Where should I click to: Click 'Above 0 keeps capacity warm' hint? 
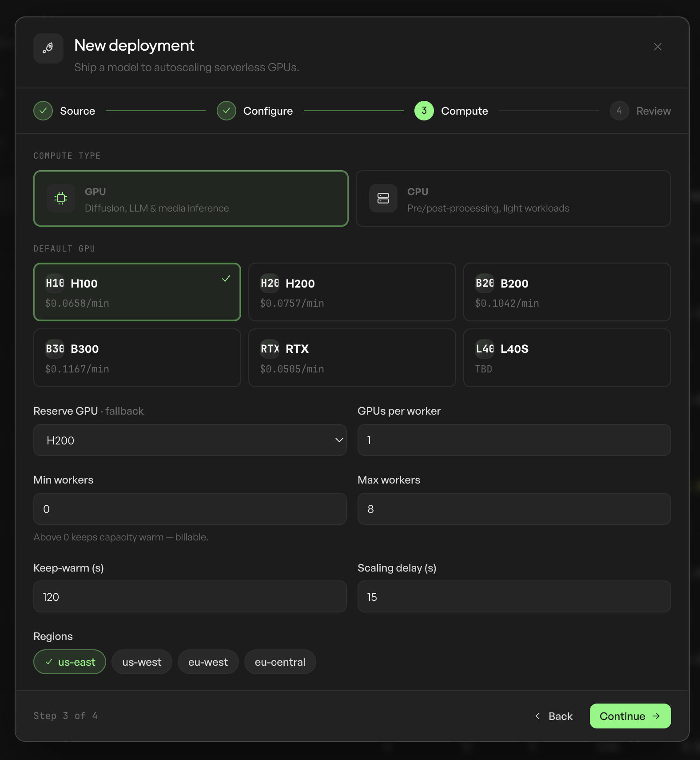(121, 537)
